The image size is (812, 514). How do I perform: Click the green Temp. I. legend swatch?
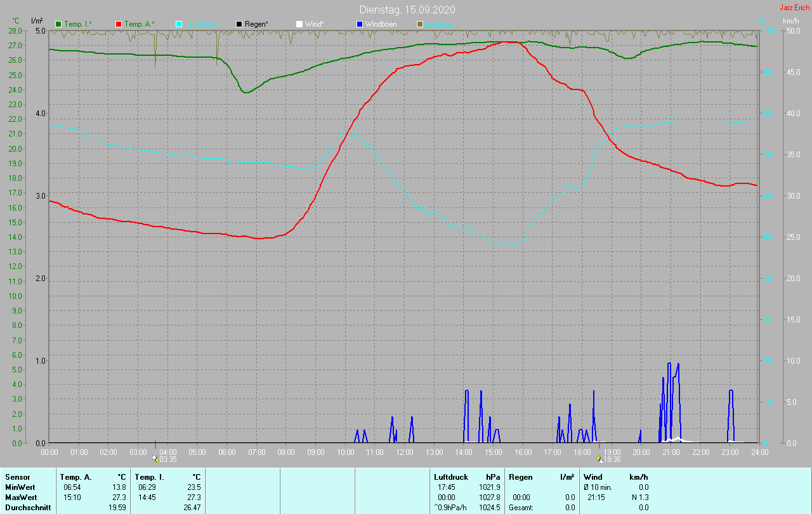click(x=59, y=24)
